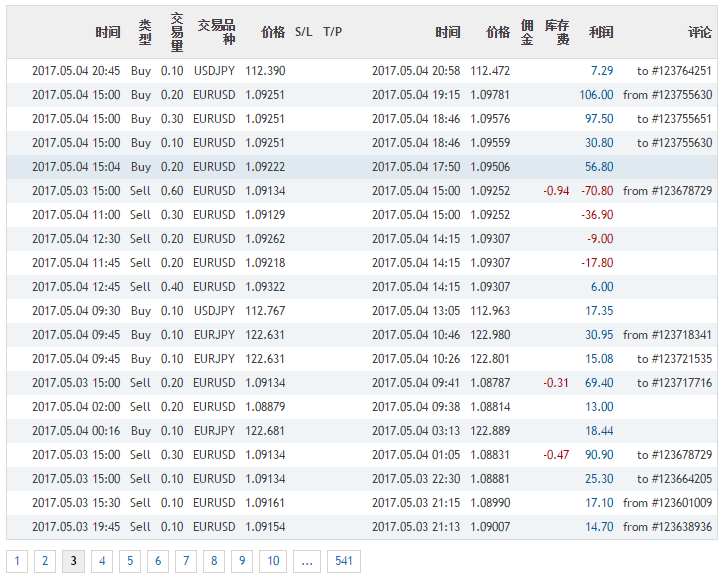Click the 库存费 column header

point(557,32)
